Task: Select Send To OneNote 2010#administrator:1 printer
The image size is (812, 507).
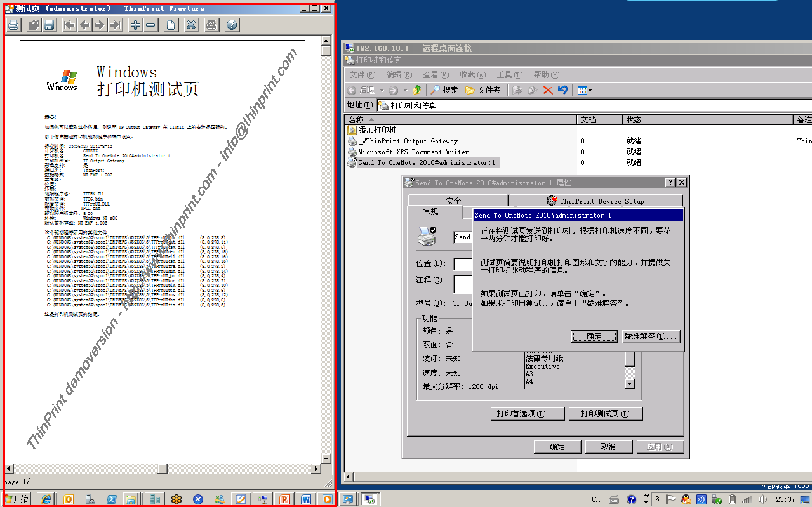Action: (x=423, y=162)
